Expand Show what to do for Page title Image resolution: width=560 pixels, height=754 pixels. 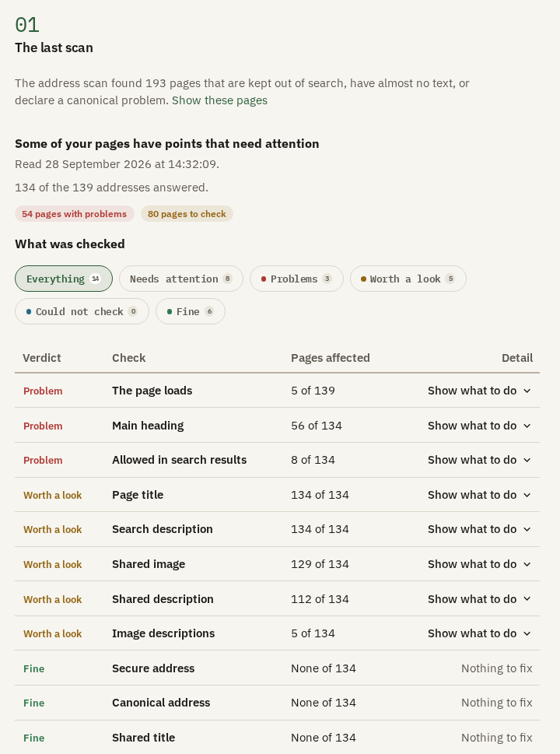pos(479,496)
